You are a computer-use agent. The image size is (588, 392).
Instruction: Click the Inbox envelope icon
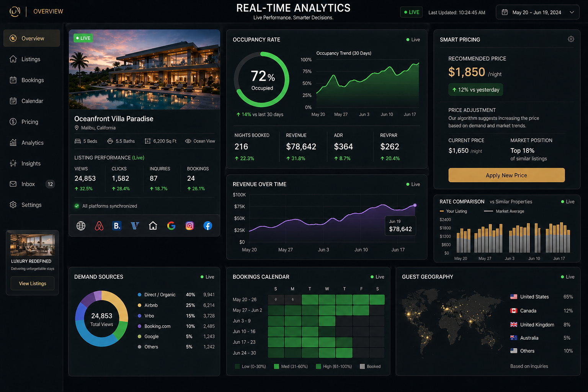point(13,184)
